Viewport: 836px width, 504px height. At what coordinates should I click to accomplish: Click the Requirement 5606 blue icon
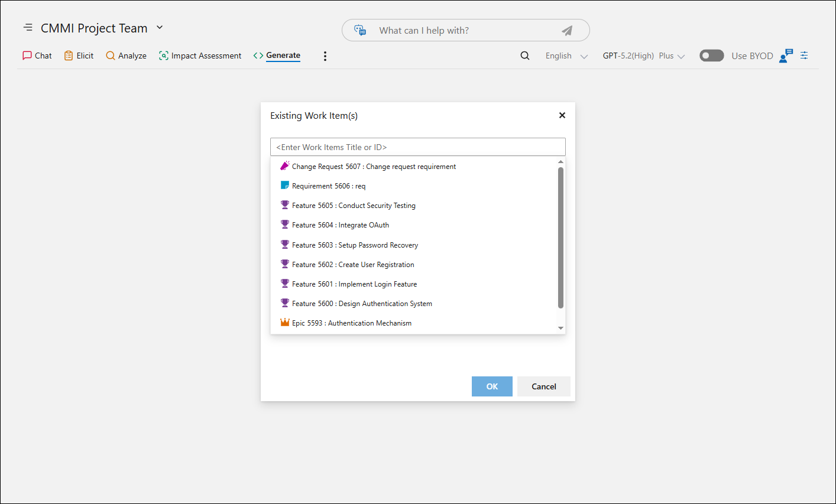[284, 186]
